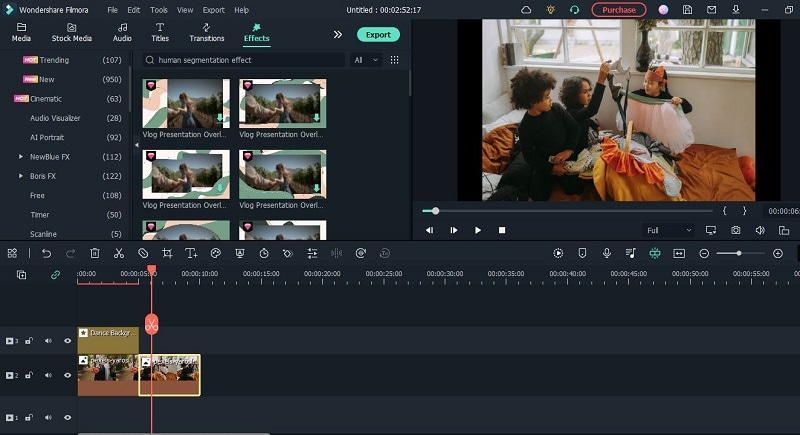
Task: Open the headset support icon
Action: pos(574,10)
